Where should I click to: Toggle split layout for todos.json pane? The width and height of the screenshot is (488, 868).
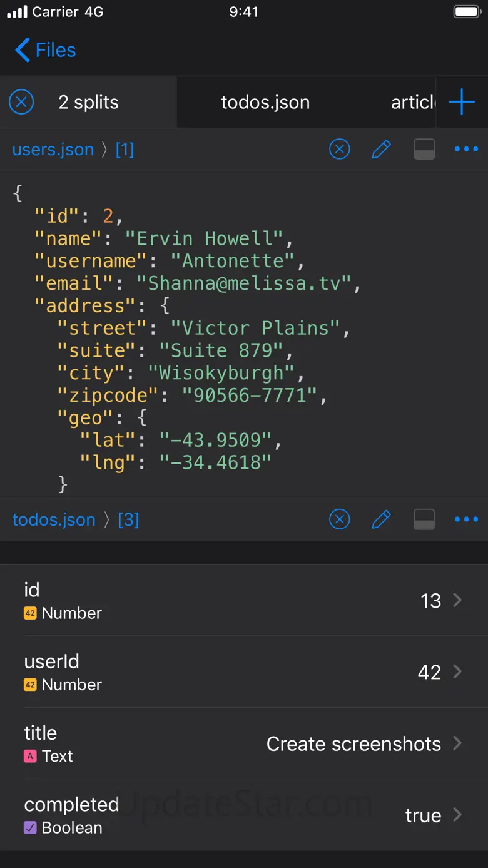[x=424, y=519]
